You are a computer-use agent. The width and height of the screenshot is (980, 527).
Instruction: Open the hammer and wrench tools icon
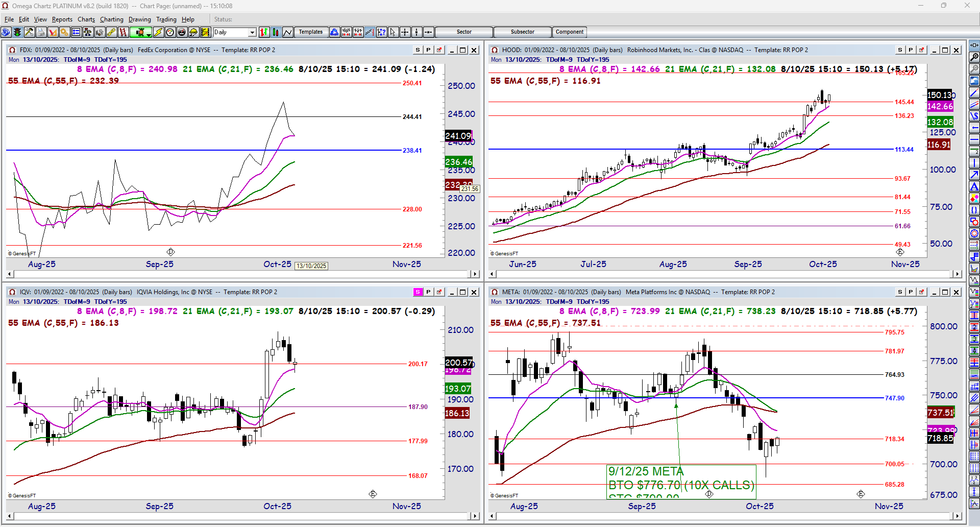click(x=29, y=32)
